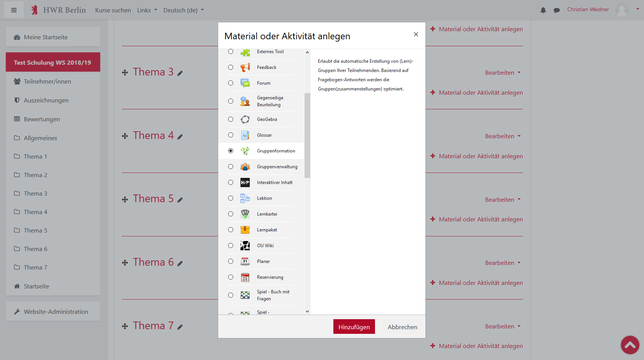The height and width of the screenshot is (360, 644).
Task: Open Kurse suchen from the top bar
Action: coord(113,10)
